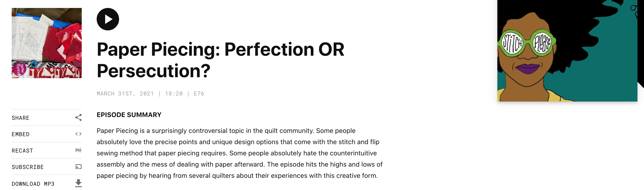This screenshot has width=644, height=190.
Task: Click the Recast scissors waveform icon
Action: (x=78, y=150)
